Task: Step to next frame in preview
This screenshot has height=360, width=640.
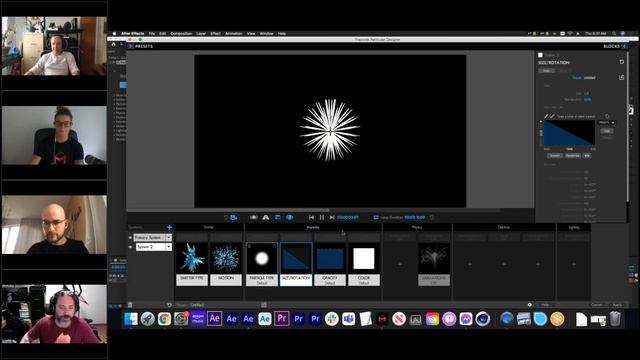Action: [x=332, y=218]
